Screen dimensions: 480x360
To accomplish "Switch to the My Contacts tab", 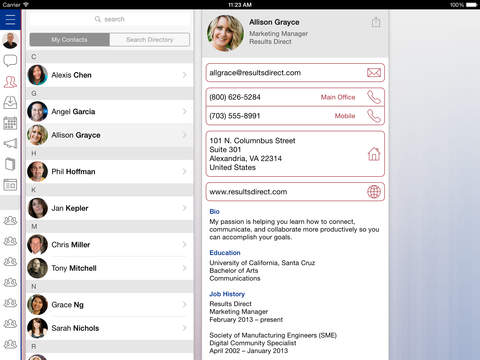I will [69, 40].
